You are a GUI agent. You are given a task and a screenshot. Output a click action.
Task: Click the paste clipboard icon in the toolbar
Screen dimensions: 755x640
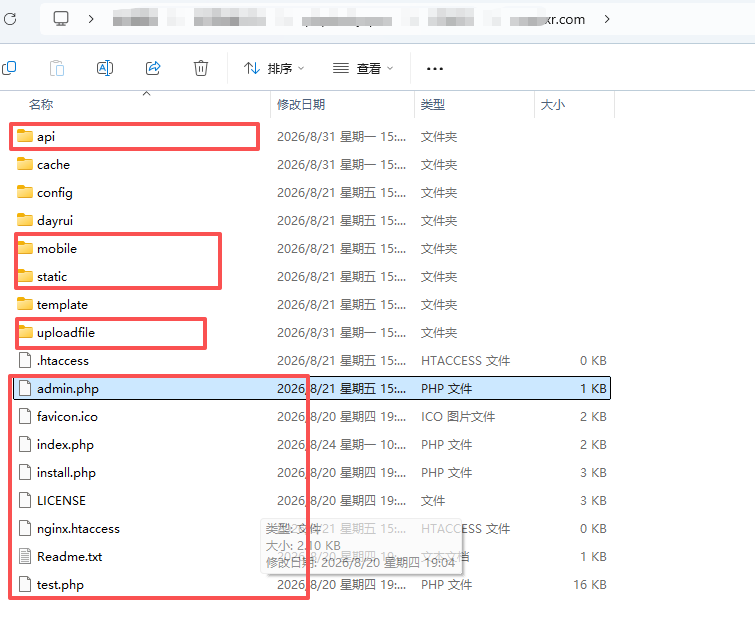pyautogui.click(x=57, y=68)
